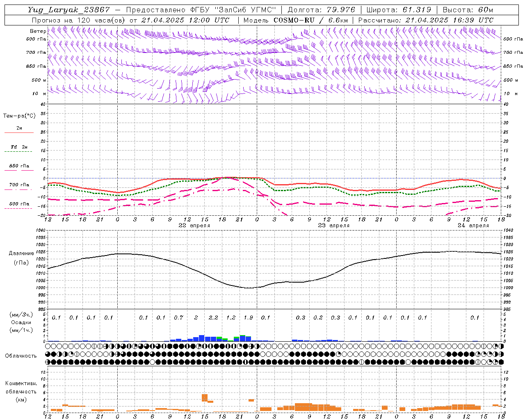Click the Ветер wind panel label
The height and width of the screenshot is (420, 525).
click(38, 31)
